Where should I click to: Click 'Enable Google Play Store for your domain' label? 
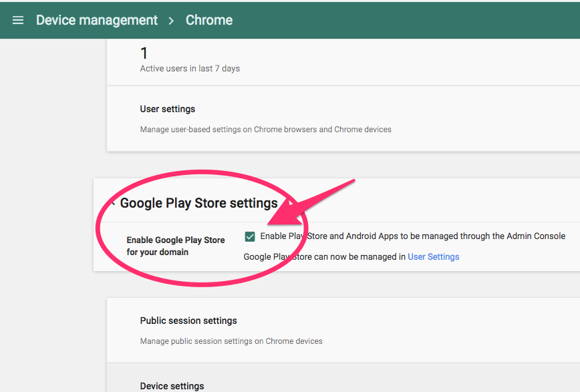(176, 246)
